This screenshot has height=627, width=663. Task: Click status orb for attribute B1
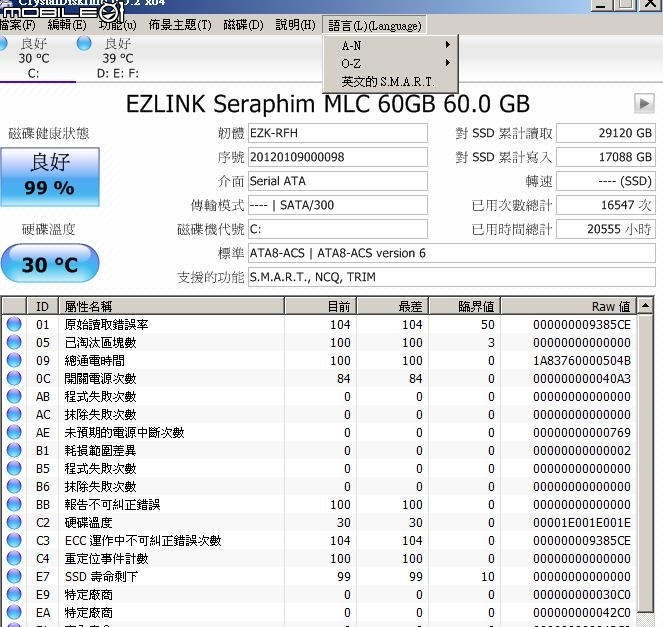pos(14,450)
